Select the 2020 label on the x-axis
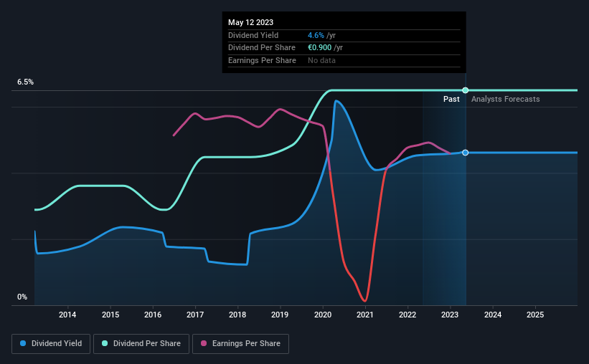 (x=323, y=315)
